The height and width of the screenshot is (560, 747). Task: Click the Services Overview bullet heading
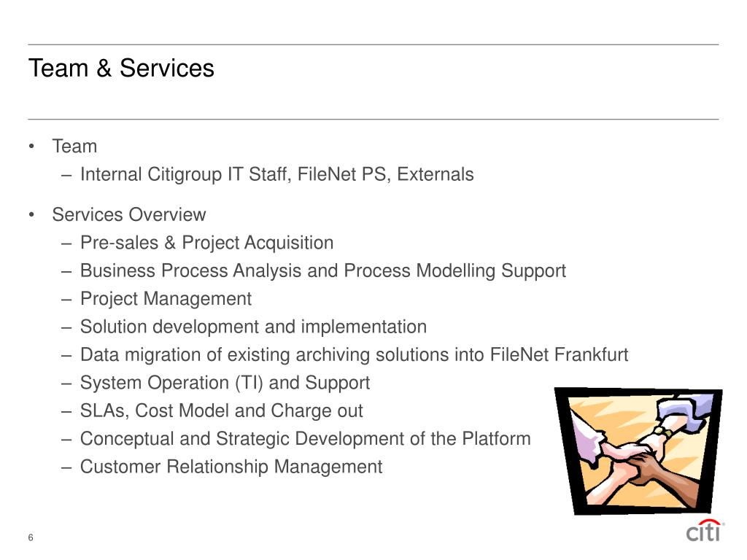129,215
